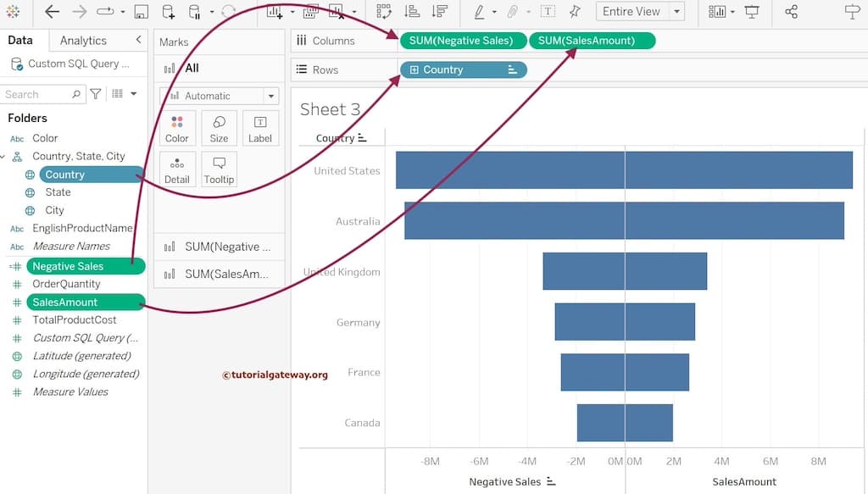
Task: Select the TotalProductCost measure
Action: [75, 319]
